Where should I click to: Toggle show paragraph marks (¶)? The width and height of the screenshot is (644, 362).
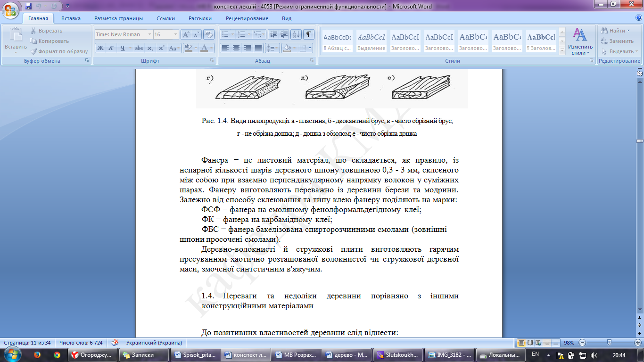tap(309, 34)
